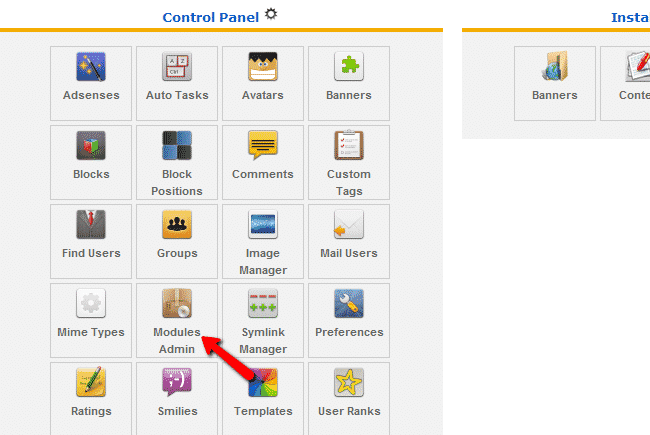Open the Avatars manager icon

coord(263,67)
